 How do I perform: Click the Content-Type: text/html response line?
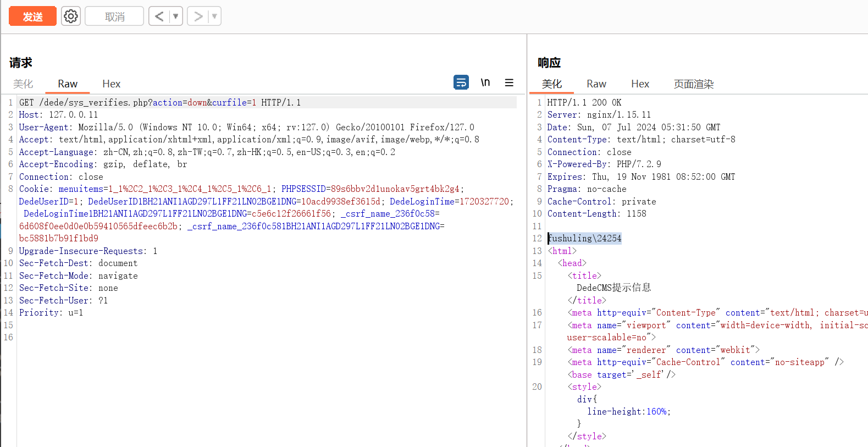641,139
